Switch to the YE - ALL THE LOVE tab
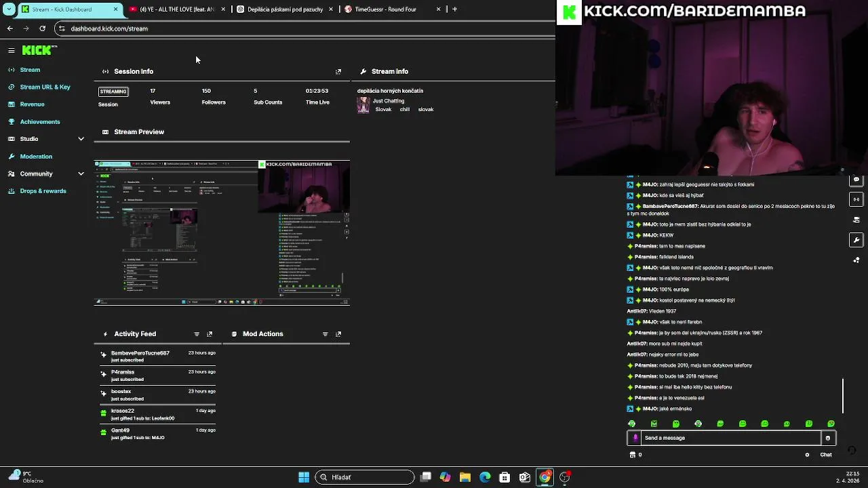The height and width of the screenshot is (488, 868). click(x=177, y=9)
